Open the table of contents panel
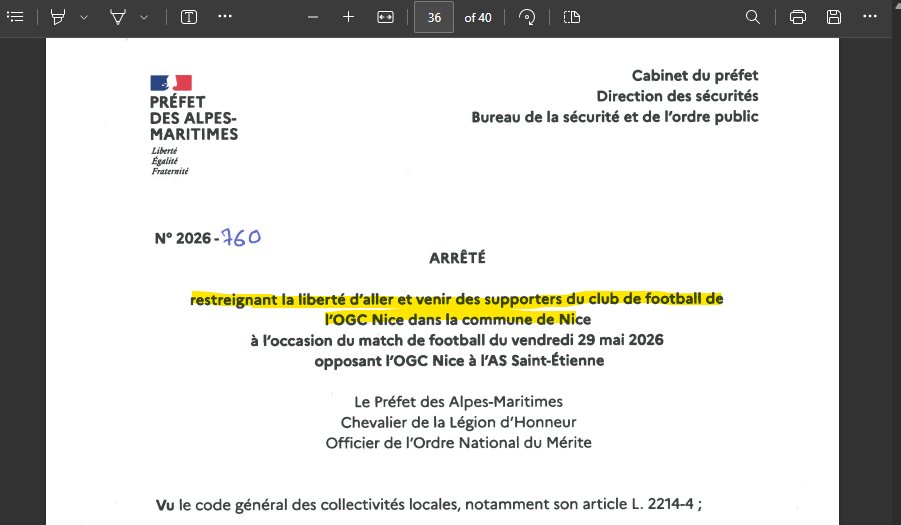901x525 pixels. [16, 17]
